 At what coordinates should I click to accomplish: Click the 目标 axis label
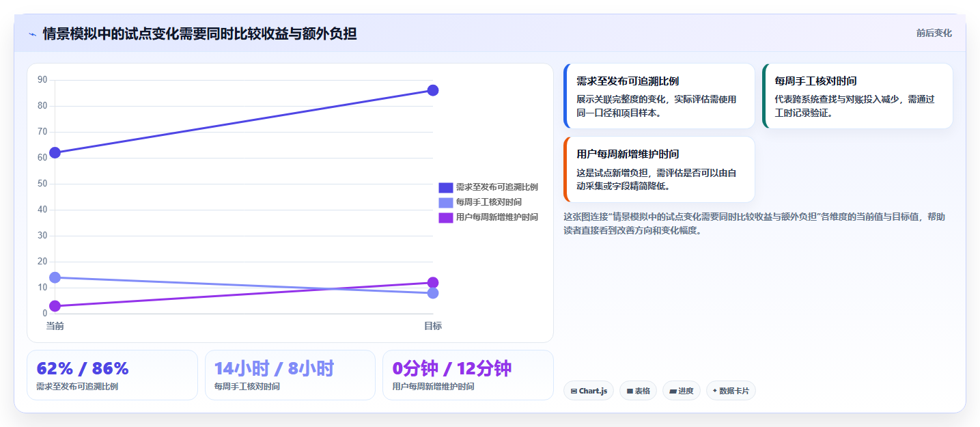click(433, 326)
